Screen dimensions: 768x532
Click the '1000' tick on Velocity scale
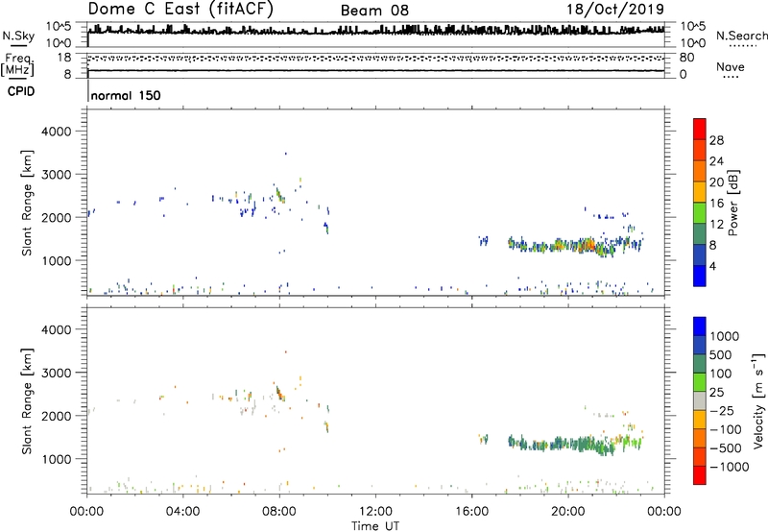(724, 336)
